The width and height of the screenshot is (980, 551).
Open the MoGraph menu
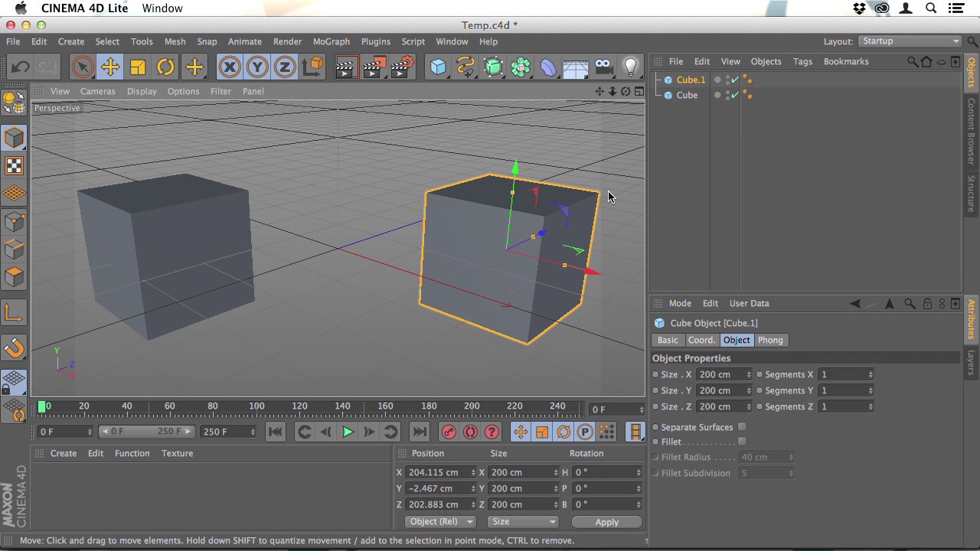pyautogui.click(x=331, y=41)
